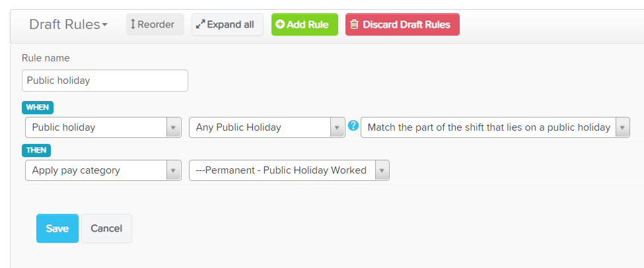Click the Expand all button

227,24
